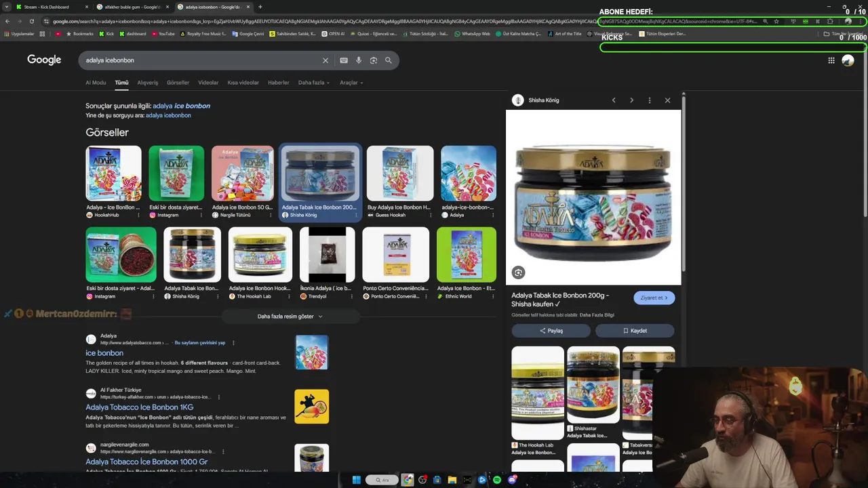Select the Tümü results tab
Viewport: 868px width, 488px height.
(x=121, y=83)
